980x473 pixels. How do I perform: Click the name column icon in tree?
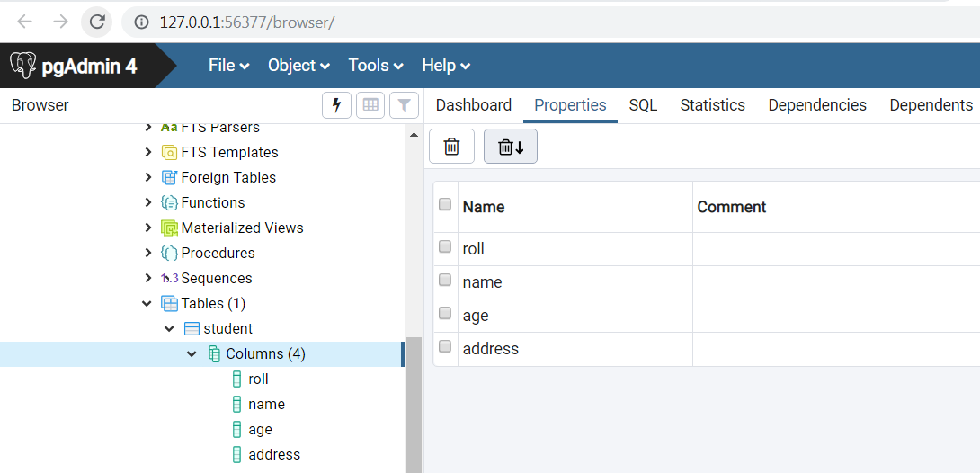coord(236,405)
